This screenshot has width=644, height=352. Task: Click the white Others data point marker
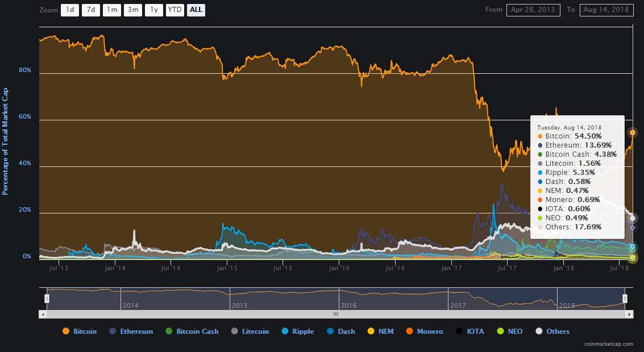coord(633,218)
